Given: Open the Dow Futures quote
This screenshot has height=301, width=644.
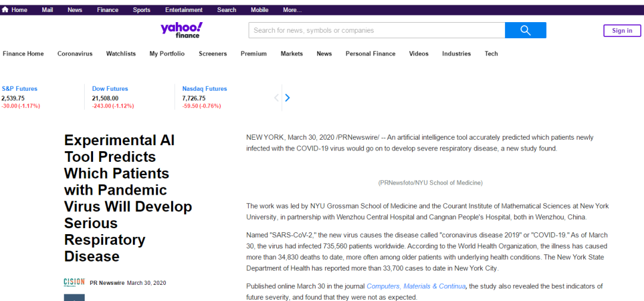Looking at the screenshot, I should pyautogui.click(x=110, y=88).
